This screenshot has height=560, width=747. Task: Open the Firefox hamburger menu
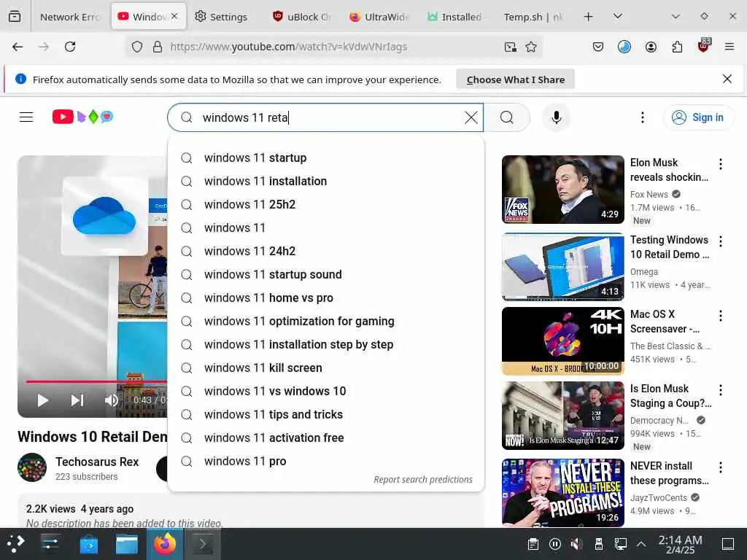point(729,47)
